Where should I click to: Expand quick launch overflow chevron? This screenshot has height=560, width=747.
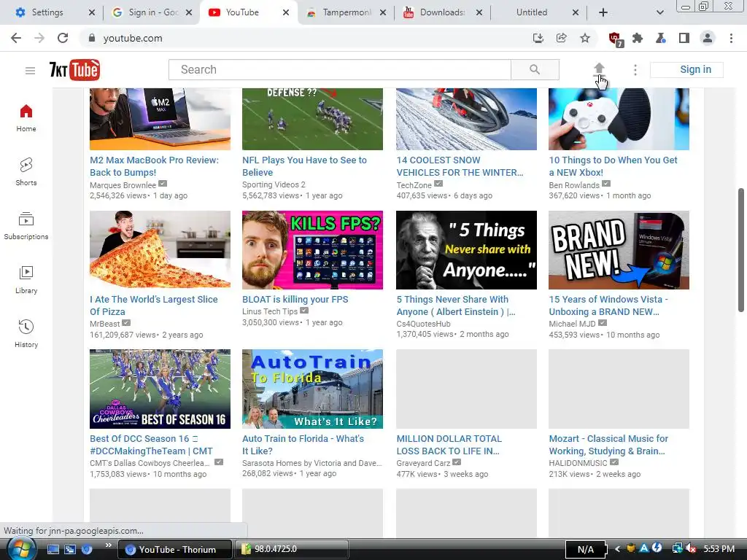click(x=108, y=545)
